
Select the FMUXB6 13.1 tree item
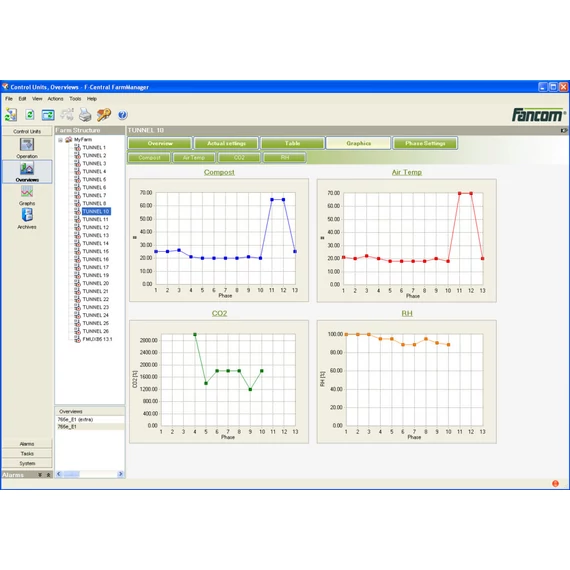coord(97,340)
